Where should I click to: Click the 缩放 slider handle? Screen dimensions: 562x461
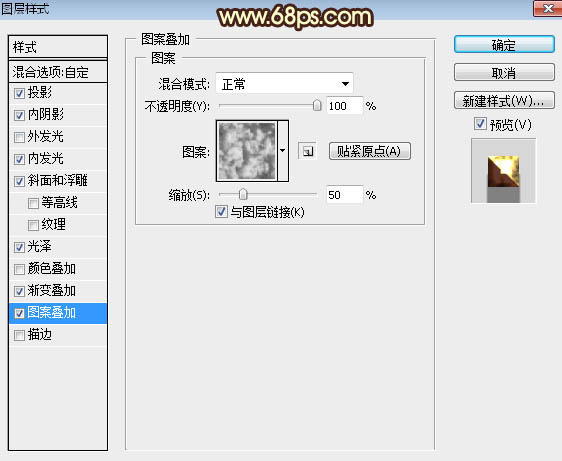[x=243, y=194]
